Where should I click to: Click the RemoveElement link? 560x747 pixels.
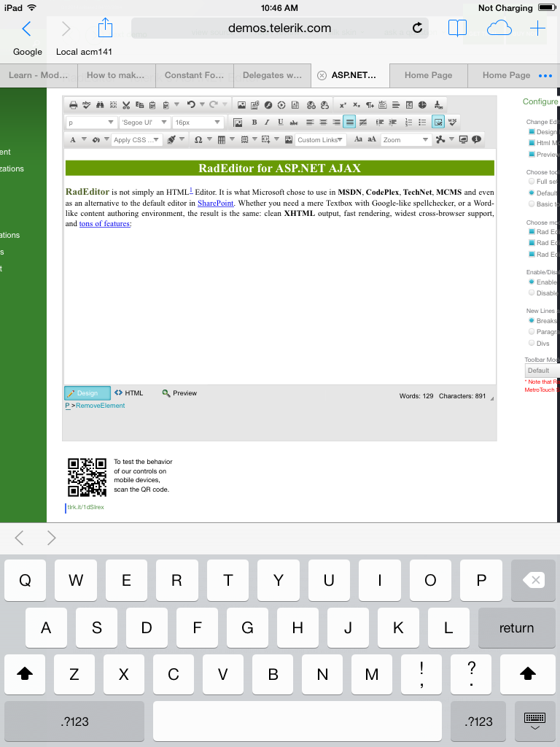pos(100,406)
